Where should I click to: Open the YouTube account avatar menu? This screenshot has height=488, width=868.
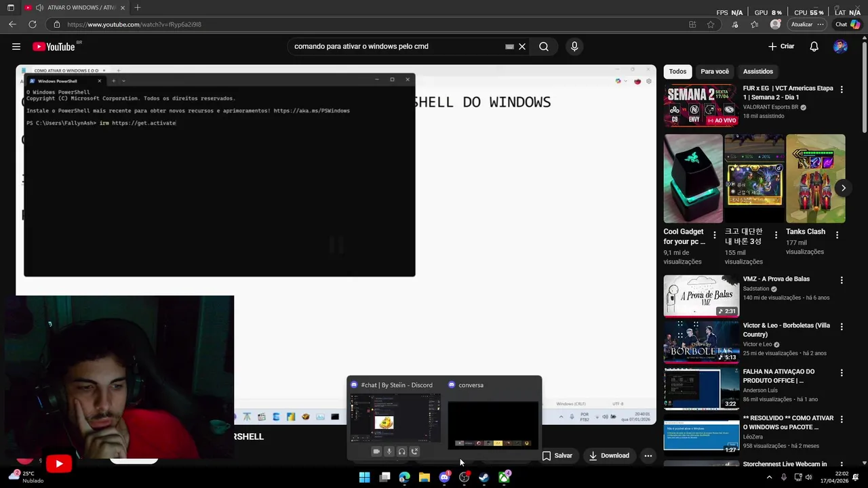tap(840, 47)
